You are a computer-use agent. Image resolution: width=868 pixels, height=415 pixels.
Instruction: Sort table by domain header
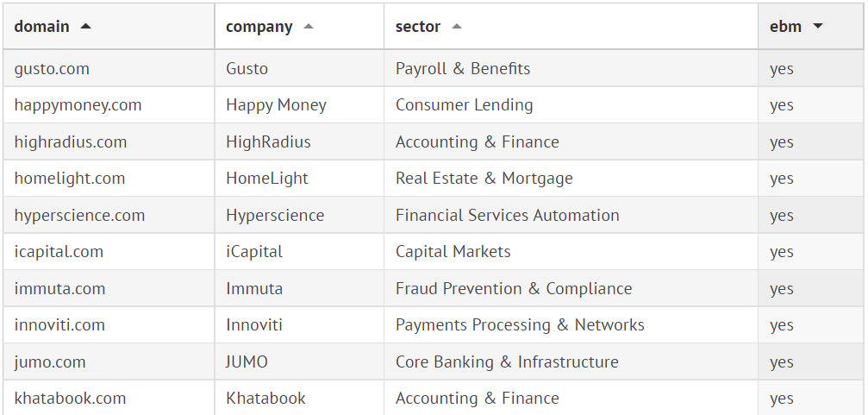point(42,27)
